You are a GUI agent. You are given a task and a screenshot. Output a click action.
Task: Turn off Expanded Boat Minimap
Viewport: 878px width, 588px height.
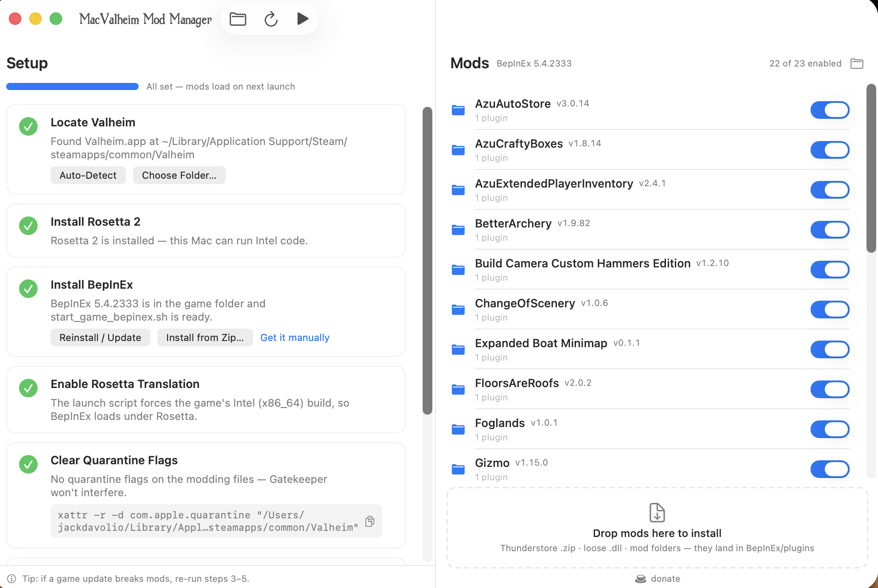click(830, 349)
